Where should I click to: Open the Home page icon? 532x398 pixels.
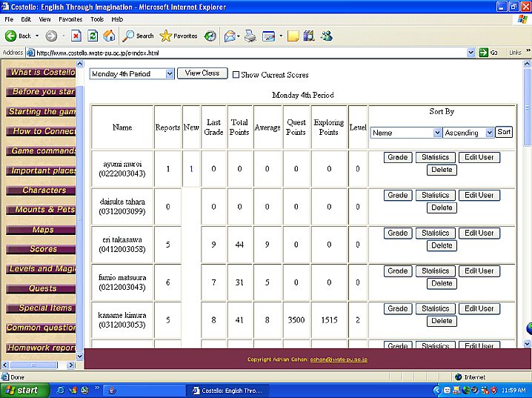109,36
